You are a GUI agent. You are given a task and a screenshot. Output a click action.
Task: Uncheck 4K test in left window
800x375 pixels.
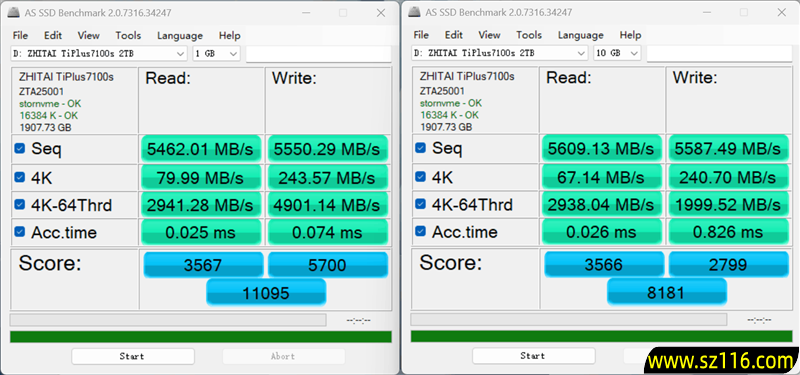[19, 177]
